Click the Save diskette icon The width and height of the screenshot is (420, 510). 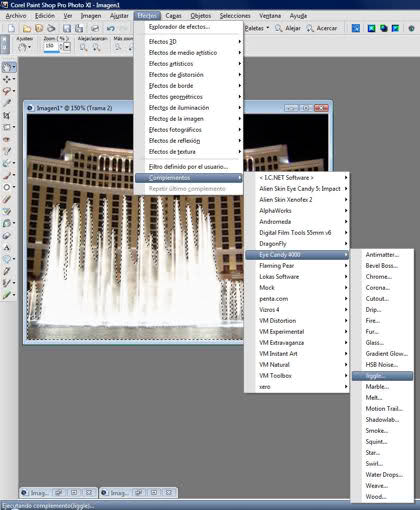67,28
